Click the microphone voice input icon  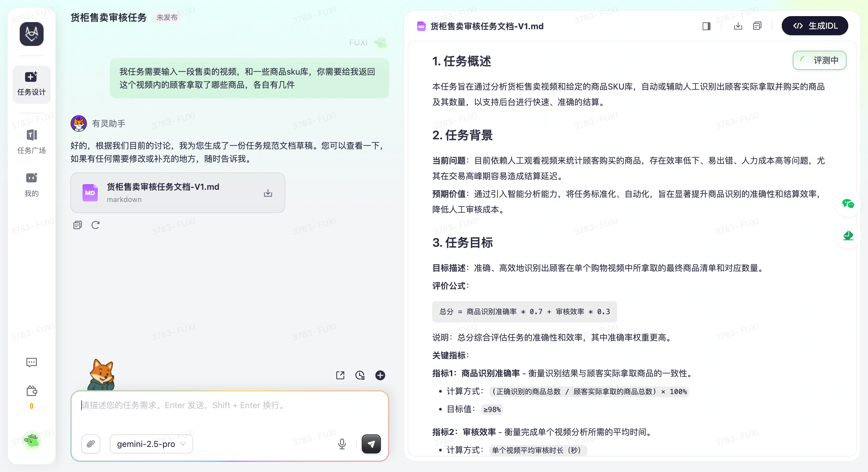[x=342, y=444]
